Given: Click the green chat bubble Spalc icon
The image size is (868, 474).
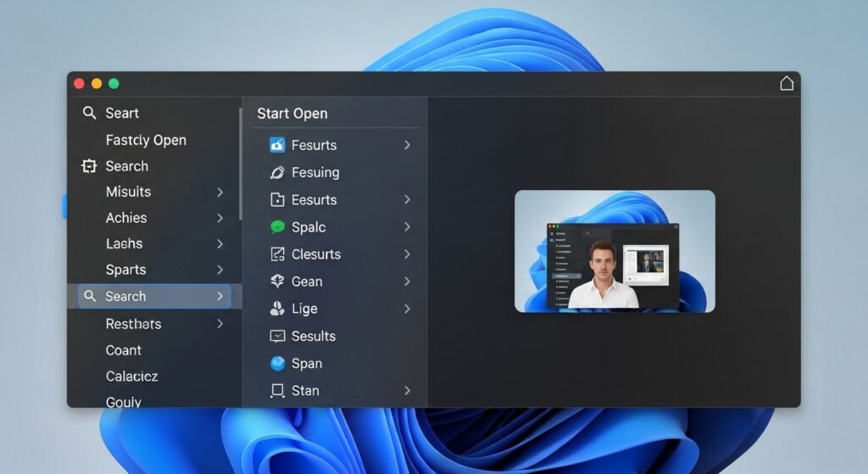Looking at the screenshot, I should point(277,227).
